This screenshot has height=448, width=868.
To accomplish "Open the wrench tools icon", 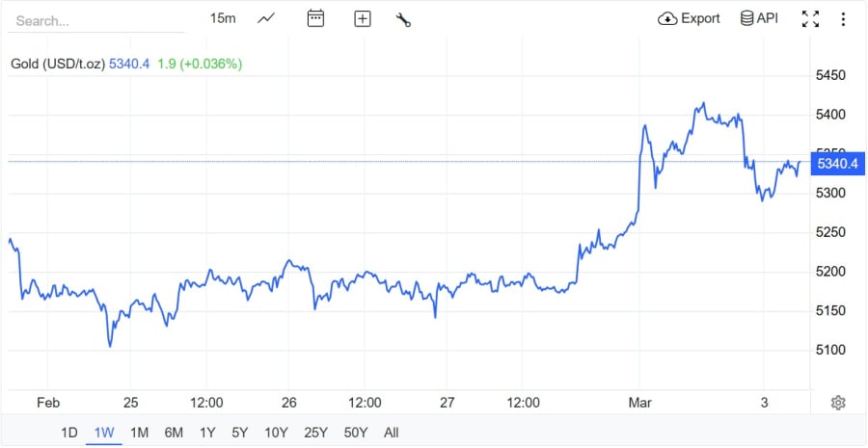I will [404, 18].
